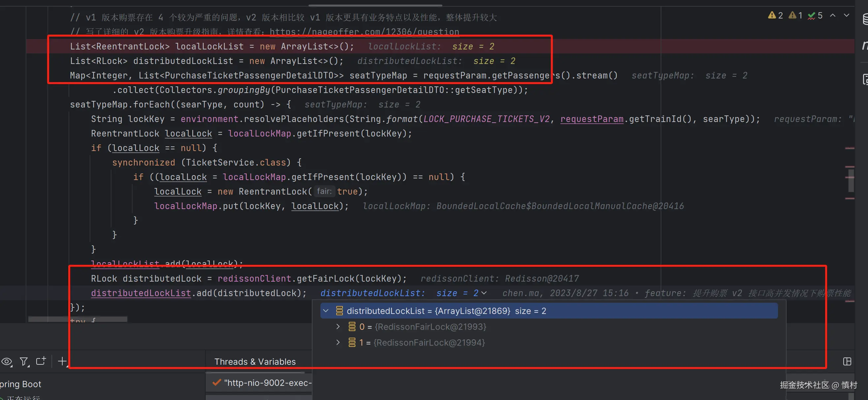Click the layout settings icon in debugger panel
Image resolution: width=868 pixels, height=400 pixels.
click(x=847, y=362)
